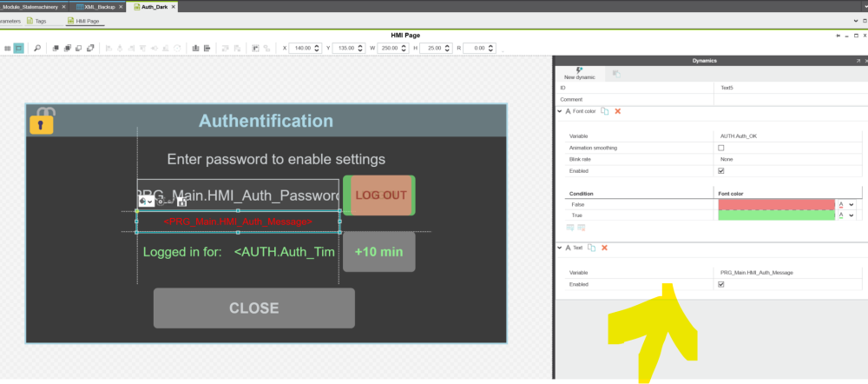Delete the Font color dynamic with red X
The image size is (868, 384).
click(618, 111)
